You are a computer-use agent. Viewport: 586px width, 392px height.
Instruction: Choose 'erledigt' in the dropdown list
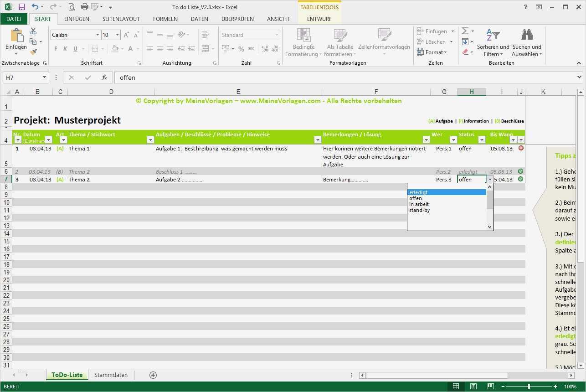point(418,192)
